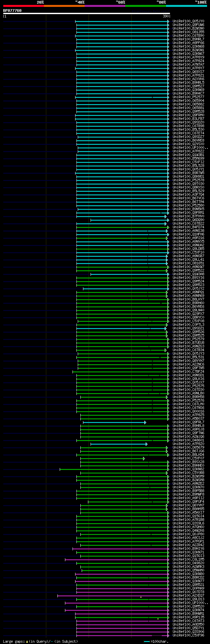This screenshot has height=644, width=210.
Task: Select UniRef100_A9PF66 hit name
Action: click(188, 43)
